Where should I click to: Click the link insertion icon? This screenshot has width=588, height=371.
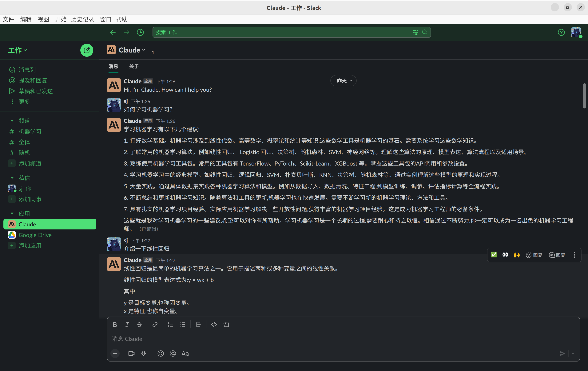155,325
